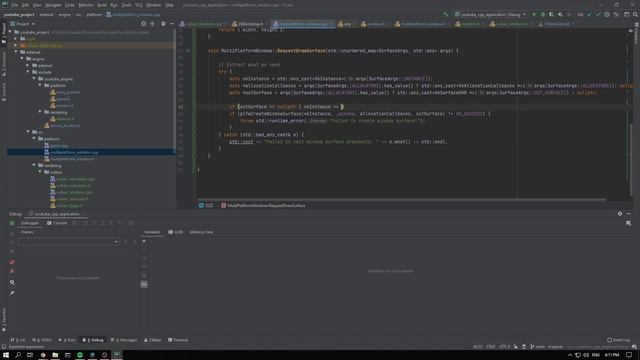Open the Windows Start menu
Viewport: 640px width, 360px height.
6,355
